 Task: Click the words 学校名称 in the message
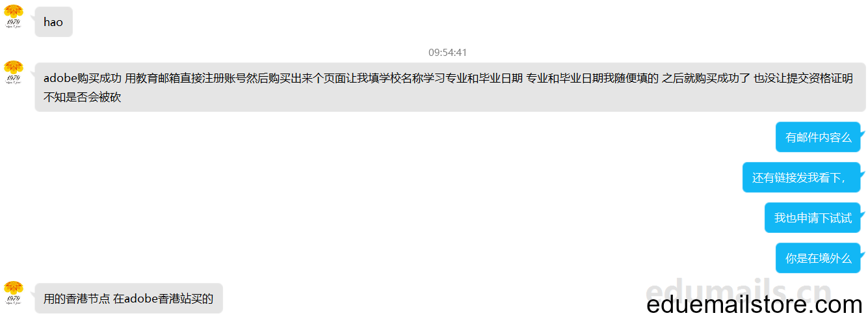tap(401, 79)
